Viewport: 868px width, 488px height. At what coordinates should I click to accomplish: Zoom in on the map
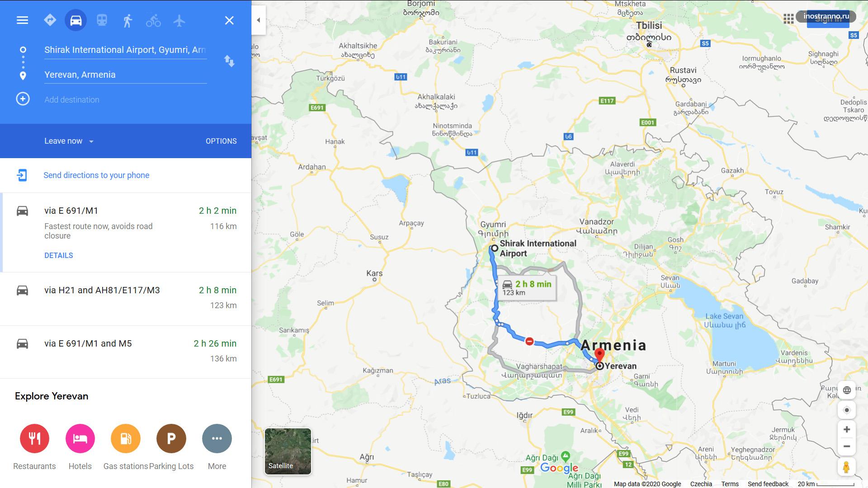847,430
